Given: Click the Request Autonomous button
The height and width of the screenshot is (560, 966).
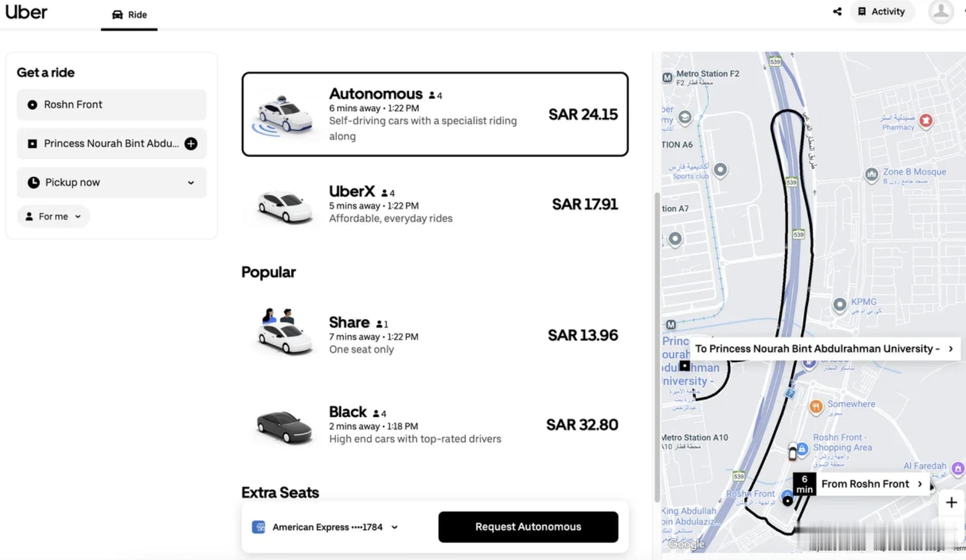Looking at the screenshot, I should [528, 527].
